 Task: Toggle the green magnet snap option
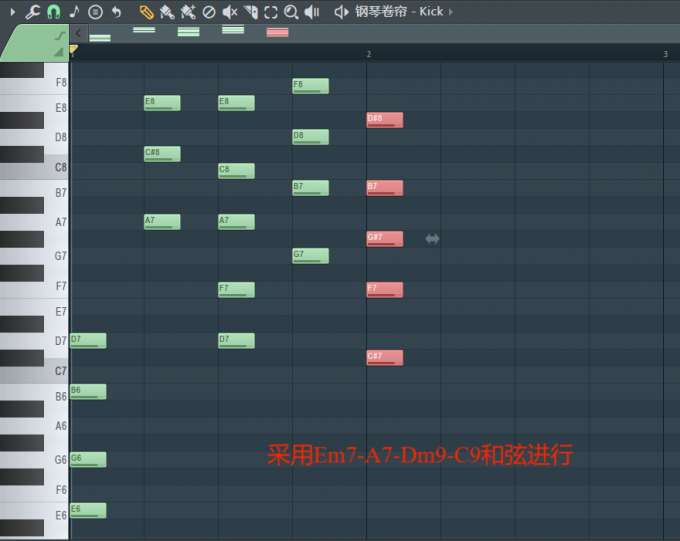tap(54, 12)
